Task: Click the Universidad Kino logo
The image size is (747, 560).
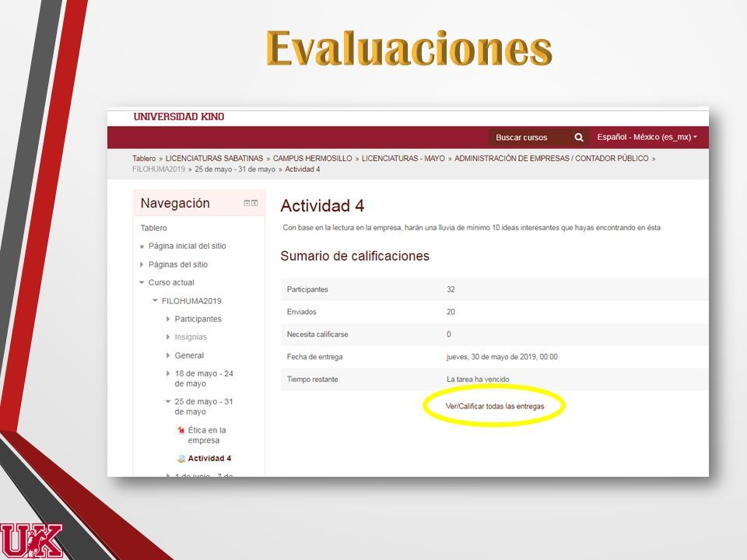Action: tap(179, 117)
